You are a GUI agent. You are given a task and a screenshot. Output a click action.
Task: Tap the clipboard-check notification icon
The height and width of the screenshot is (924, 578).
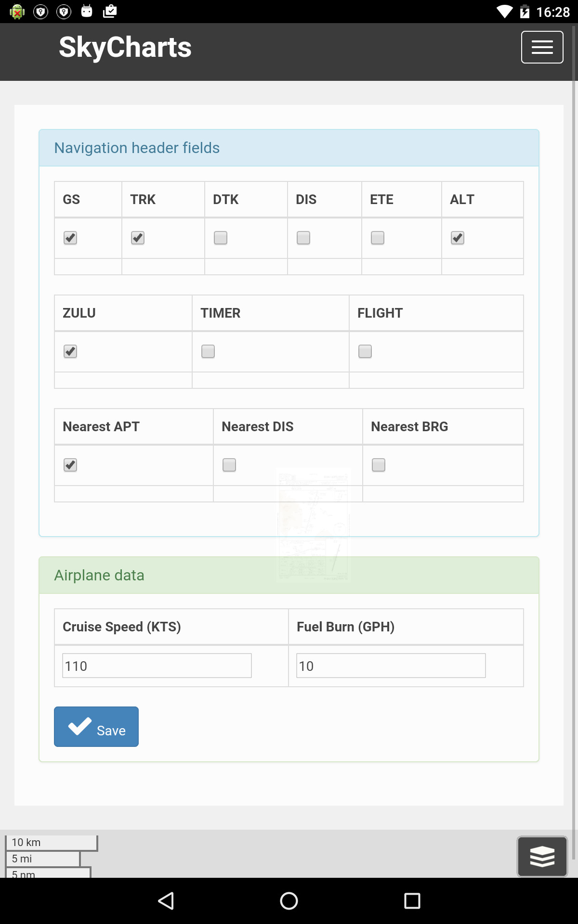click(110, 12)
